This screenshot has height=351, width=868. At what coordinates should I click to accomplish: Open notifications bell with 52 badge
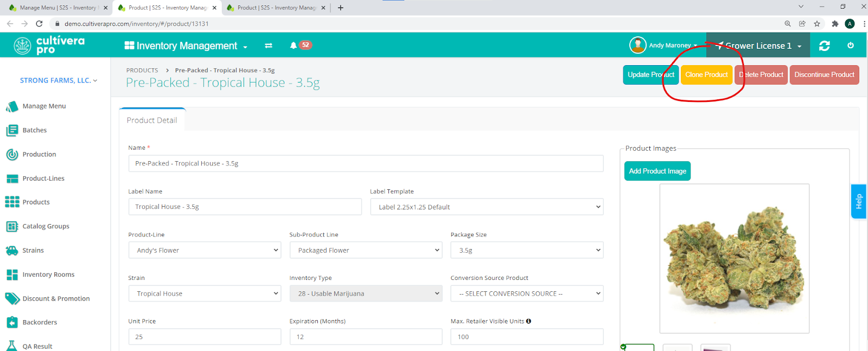pos(300,45)
